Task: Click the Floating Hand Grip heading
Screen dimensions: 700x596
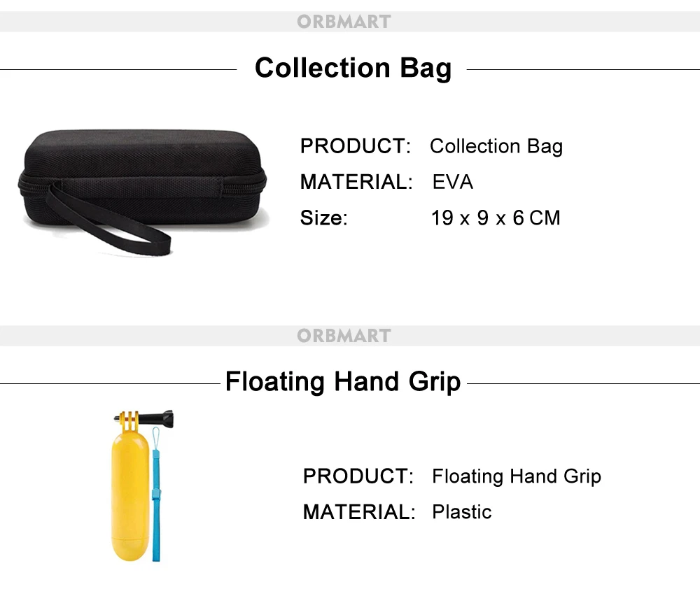Action: pos(343,383)
